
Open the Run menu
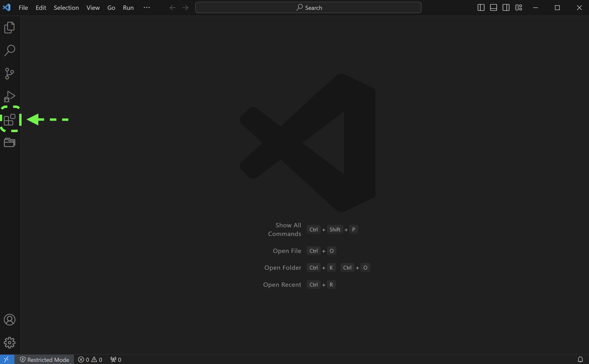click(128, 8)
